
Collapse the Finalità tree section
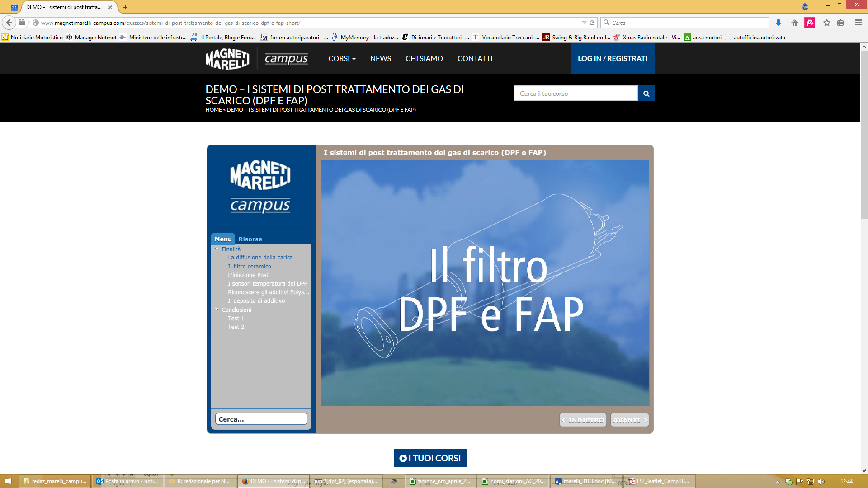[217, 249]
